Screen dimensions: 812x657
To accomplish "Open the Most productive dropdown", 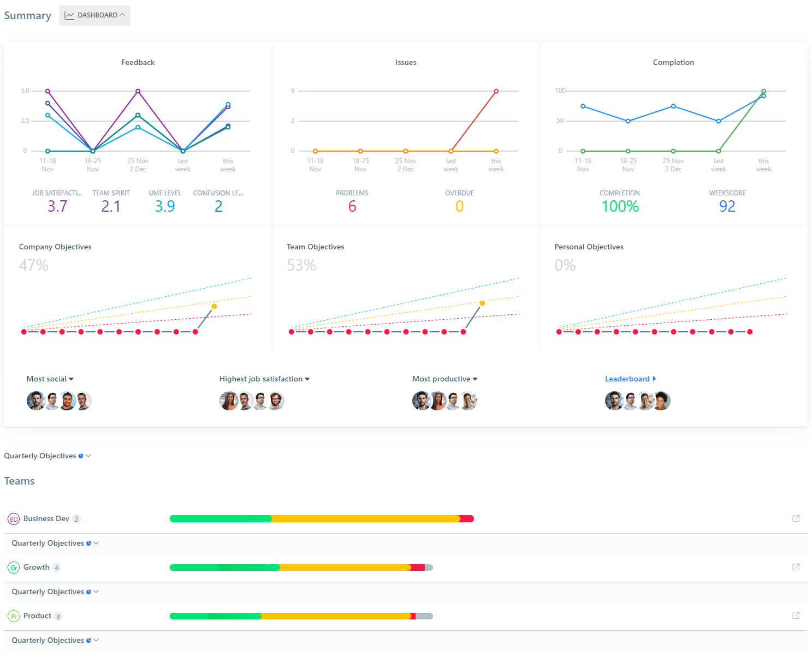I will (444, 379).
